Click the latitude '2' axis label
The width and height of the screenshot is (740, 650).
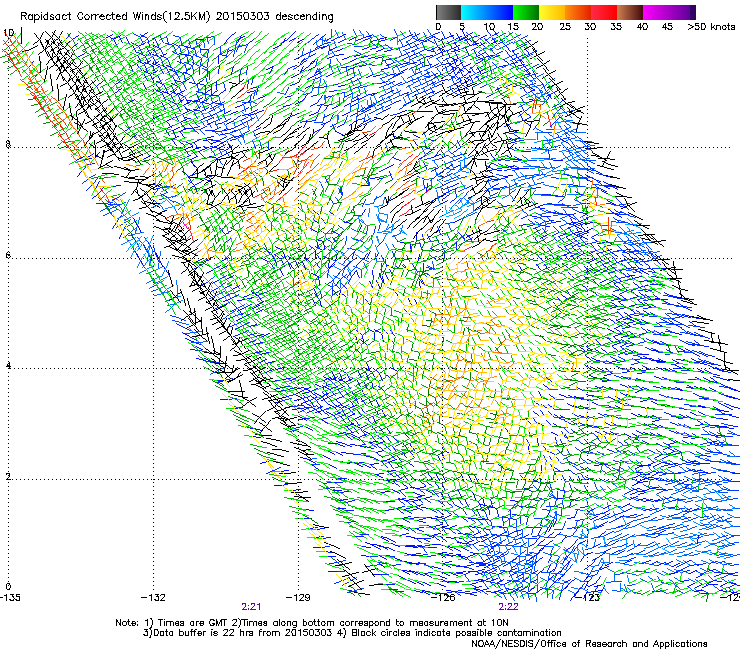click(x=8, y=477)
